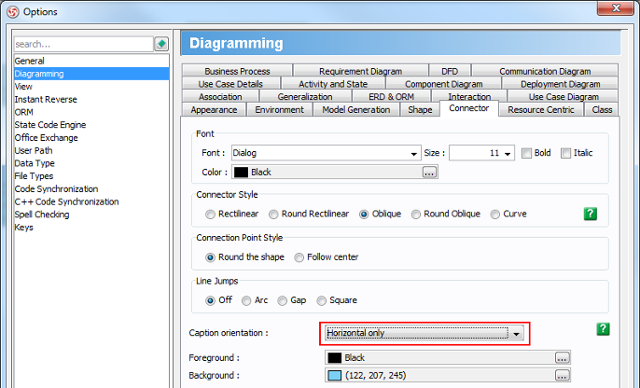Image resolution: width=640 pixels, height=388 pixels.
Task: Open the Activity and State tab
Action: [x=333, y=84]
